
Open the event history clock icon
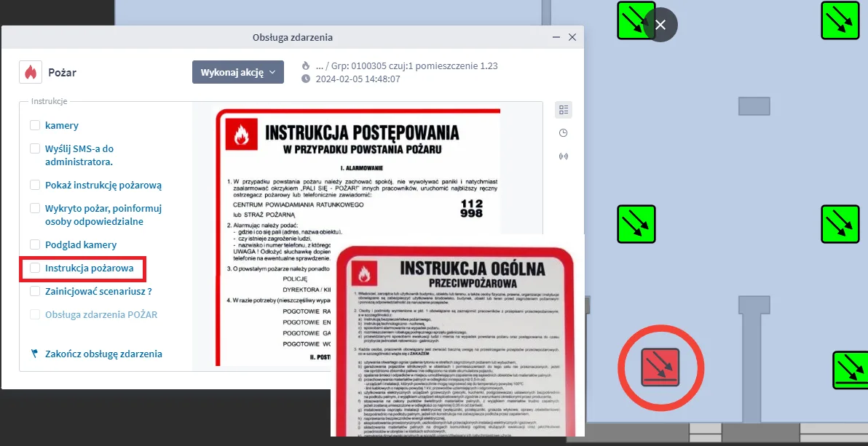click(x=563, y=132)
